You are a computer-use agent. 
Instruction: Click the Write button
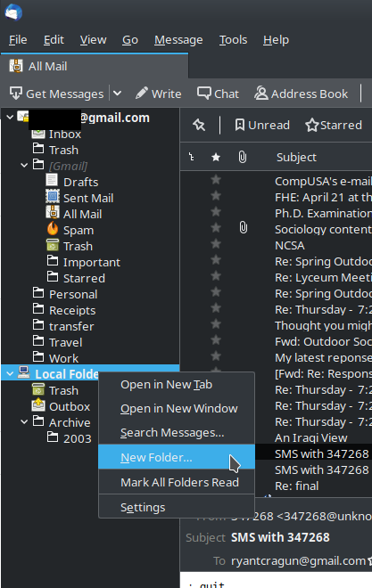(159, 94)
